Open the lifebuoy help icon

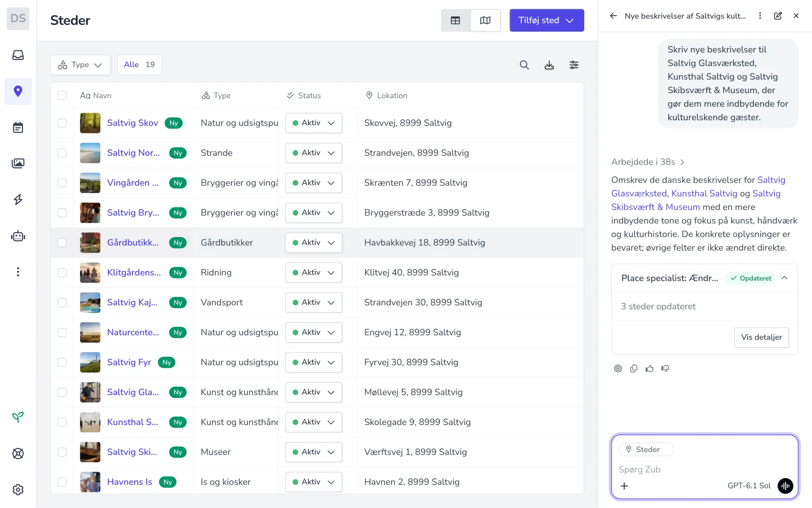[18, 453]
